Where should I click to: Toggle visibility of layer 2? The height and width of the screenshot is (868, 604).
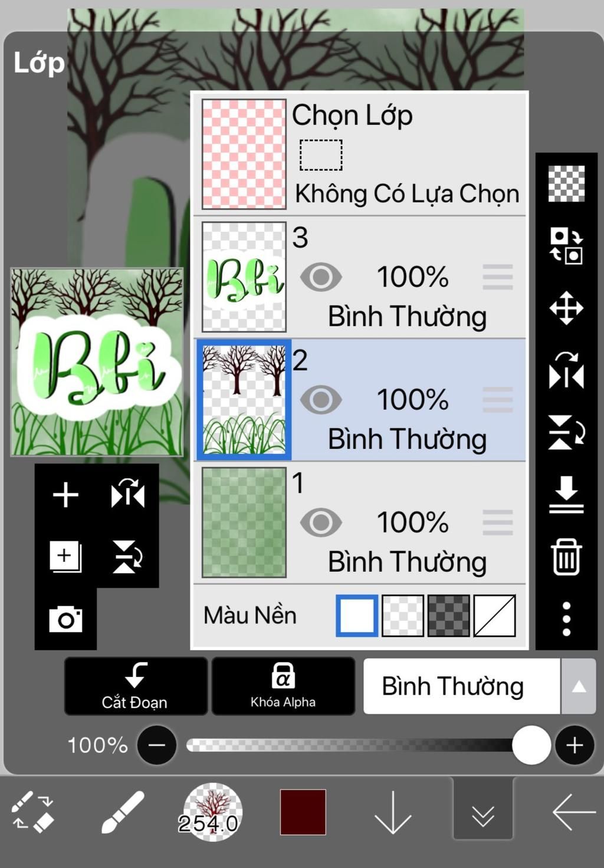tap(321, 400)
